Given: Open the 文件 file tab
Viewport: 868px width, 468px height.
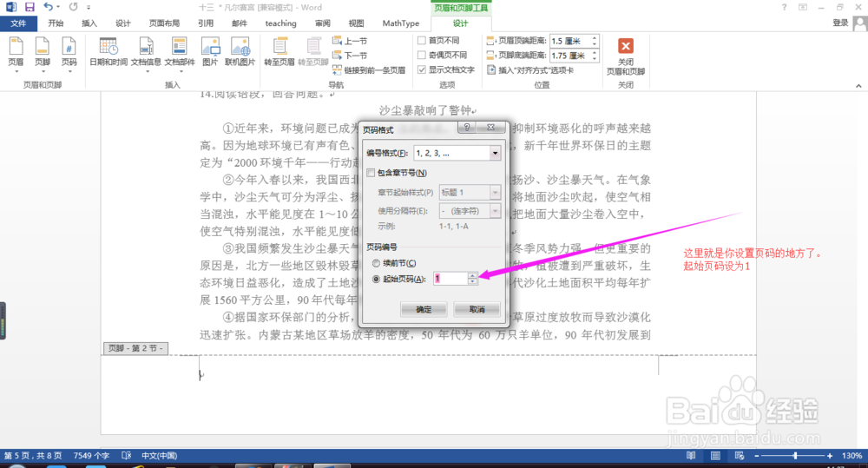Looking at the screenshot, I should [x=18, y=23].
